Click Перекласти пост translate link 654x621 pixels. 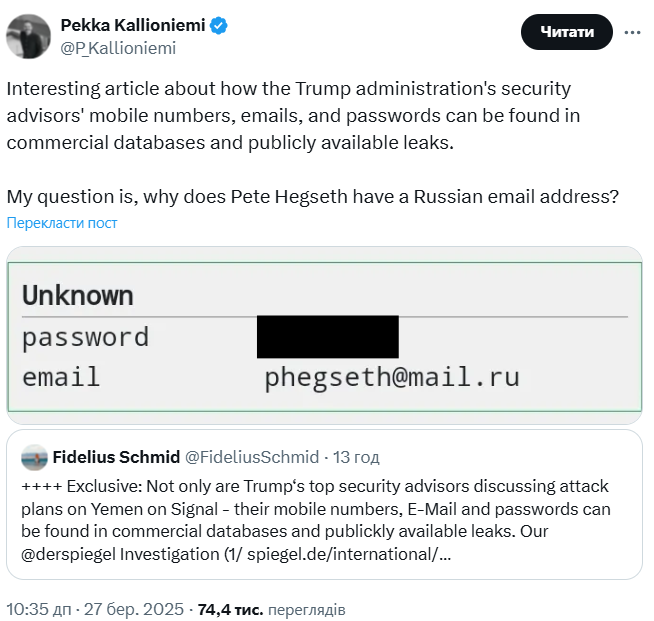[x=62, y=222]
